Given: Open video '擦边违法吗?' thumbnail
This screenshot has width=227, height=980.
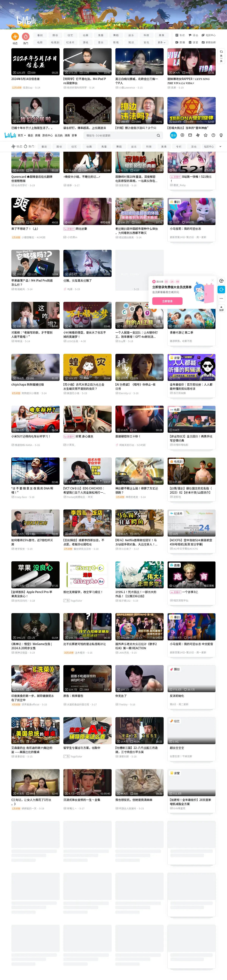Looking at the screenshot, I should point(140,110).
